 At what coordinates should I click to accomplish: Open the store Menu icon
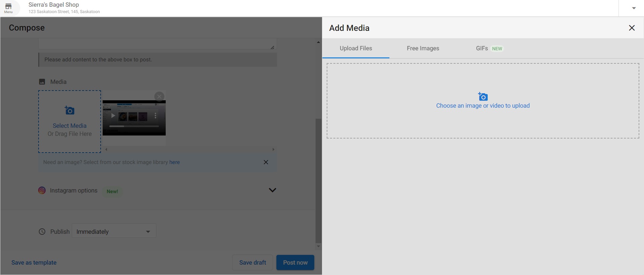8,8
